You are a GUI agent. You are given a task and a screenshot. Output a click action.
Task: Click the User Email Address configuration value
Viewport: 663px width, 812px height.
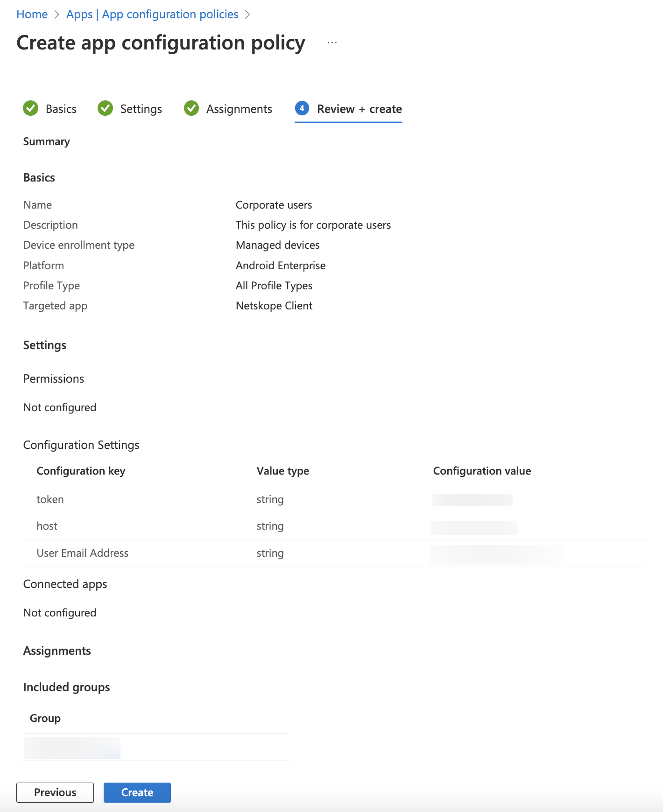tap(498, 554)
